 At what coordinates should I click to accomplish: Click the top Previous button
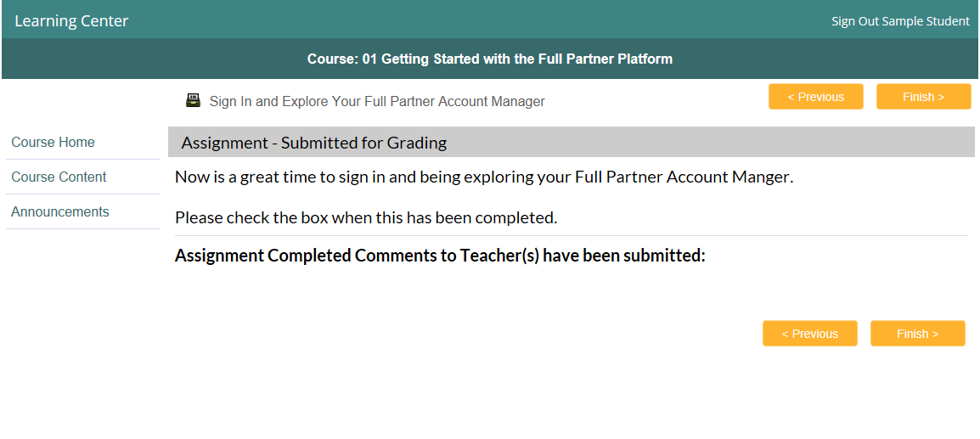[815, 97]
